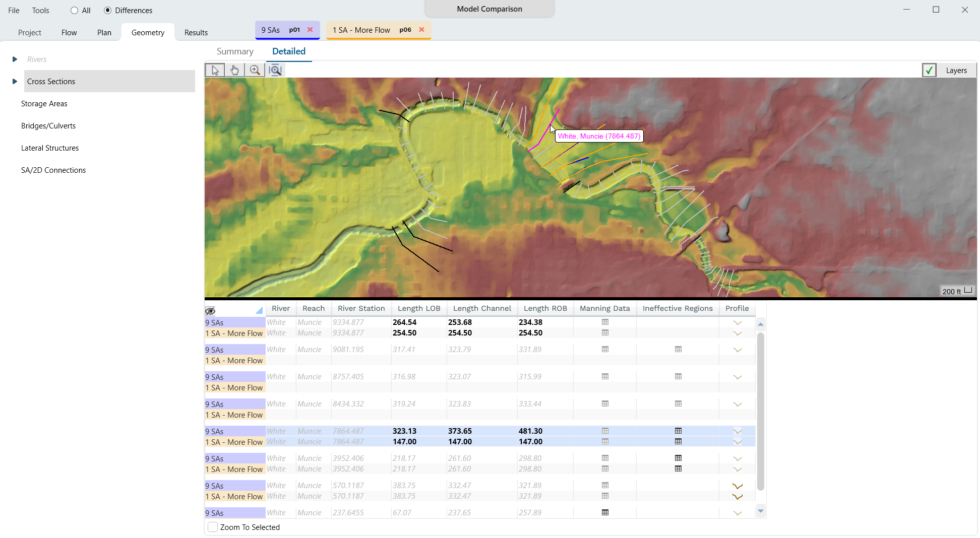Open the Layers panel button
Image resolution: width=980 pixels, height=538 pixels.
(956, 71)
